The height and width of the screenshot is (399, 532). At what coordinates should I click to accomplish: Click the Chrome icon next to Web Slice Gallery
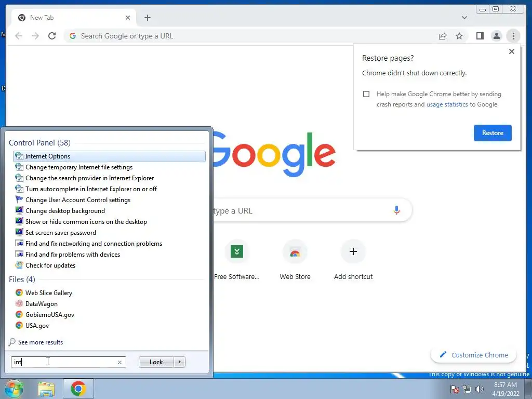(19, 292)
